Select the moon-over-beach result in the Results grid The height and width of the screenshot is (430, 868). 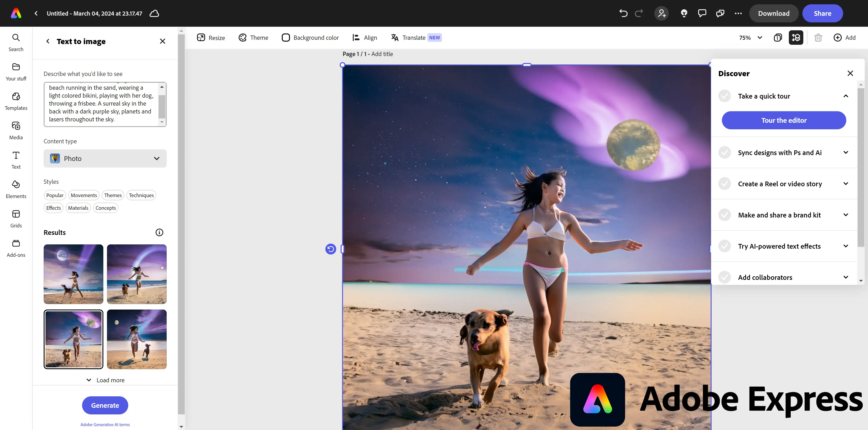click(x=73, y=274)
